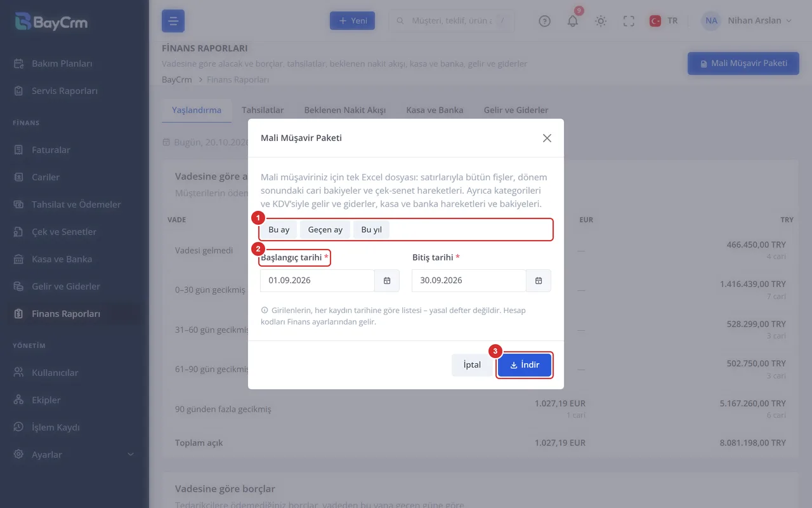Open calendar picker for Bitiş tarihi
The image size is (812, 508).
pos(539,281)
